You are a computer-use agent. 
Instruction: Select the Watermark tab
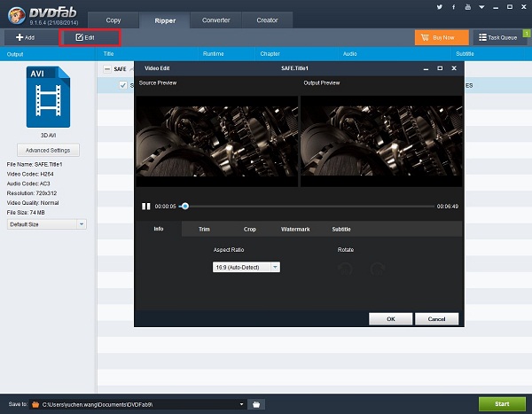tap(295, 230)
